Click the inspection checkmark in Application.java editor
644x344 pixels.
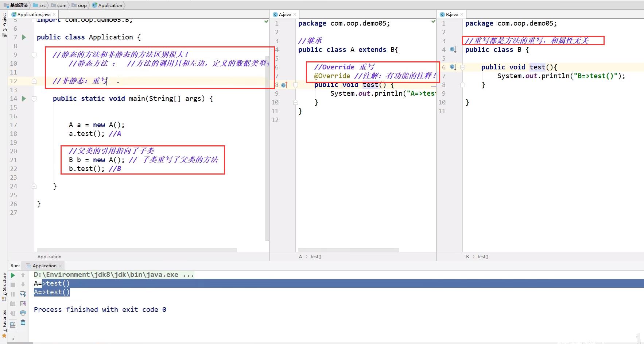[x=266, y=22]
